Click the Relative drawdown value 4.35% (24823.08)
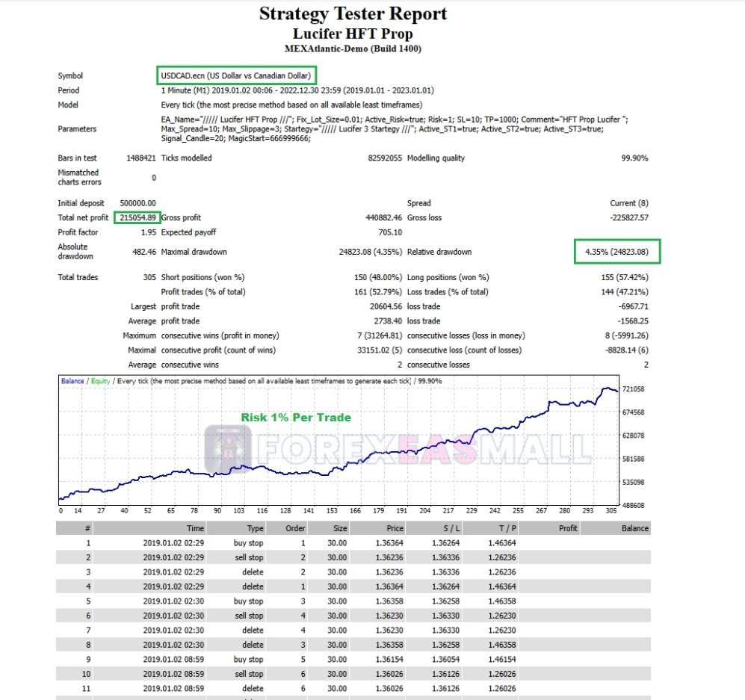 click(x=616, y=252)
